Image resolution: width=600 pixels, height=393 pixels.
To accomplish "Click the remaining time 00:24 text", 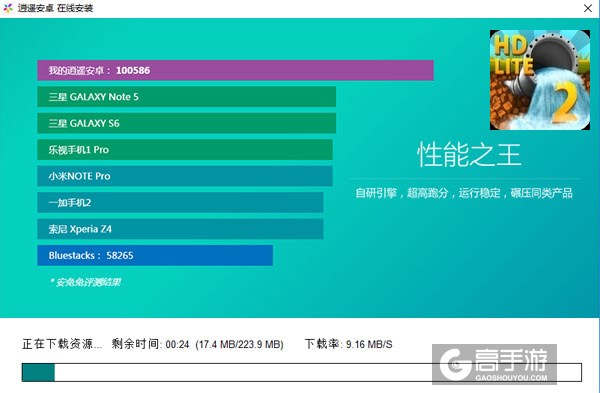I will point(150,344).
